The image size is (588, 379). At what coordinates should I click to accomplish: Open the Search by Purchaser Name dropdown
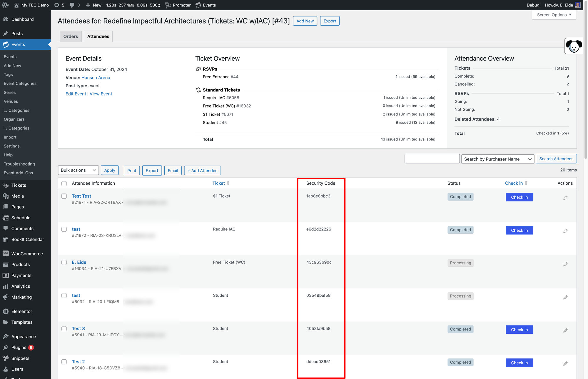pos(497,159)
